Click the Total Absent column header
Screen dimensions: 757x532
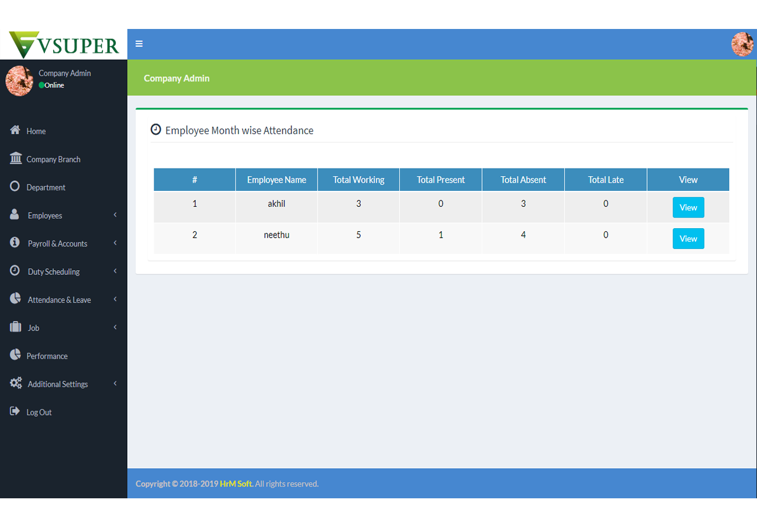tap(523, 180)
